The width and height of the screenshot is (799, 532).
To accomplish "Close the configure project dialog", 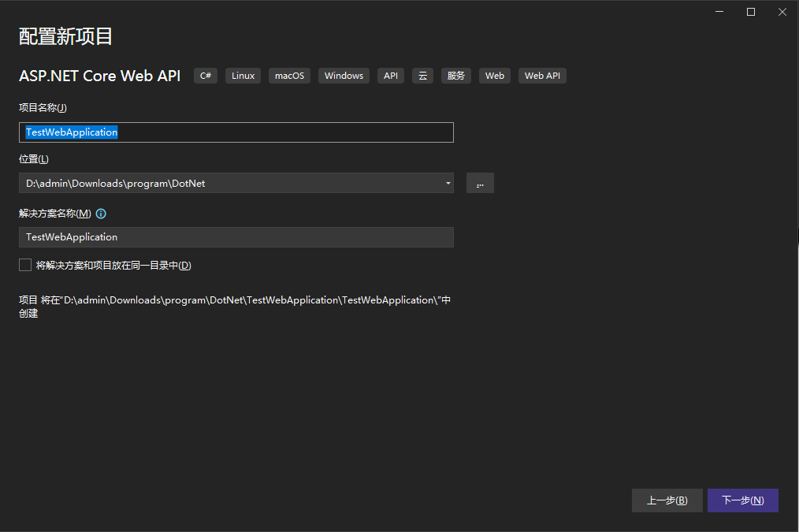I will click(782, 12).
